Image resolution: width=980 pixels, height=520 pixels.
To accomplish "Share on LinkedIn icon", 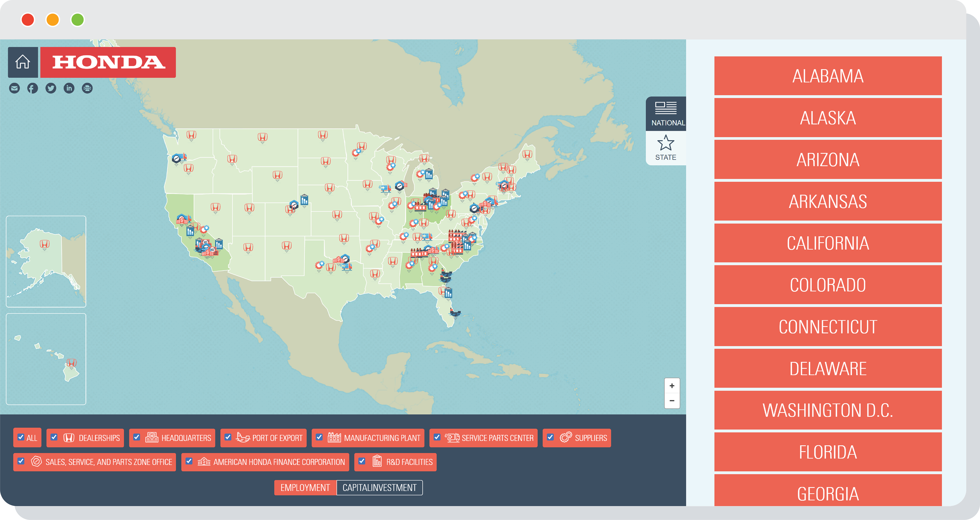I will (x=69, y=88).
